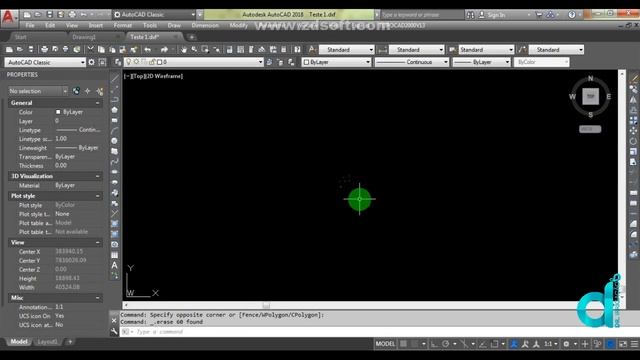Toggle Clean Screen in status bar
Screen dimensions: 640x360
[623, 344]
